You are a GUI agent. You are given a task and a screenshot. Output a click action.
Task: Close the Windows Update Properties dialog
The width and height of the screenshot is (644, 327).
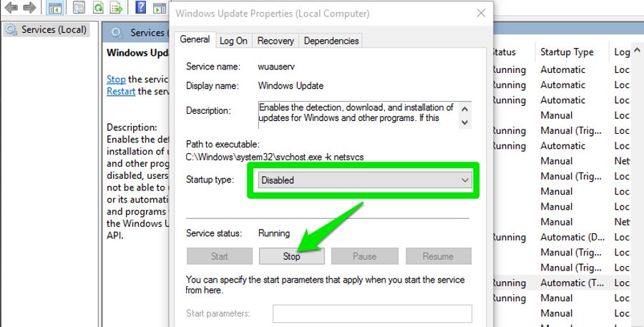point(481,13)
